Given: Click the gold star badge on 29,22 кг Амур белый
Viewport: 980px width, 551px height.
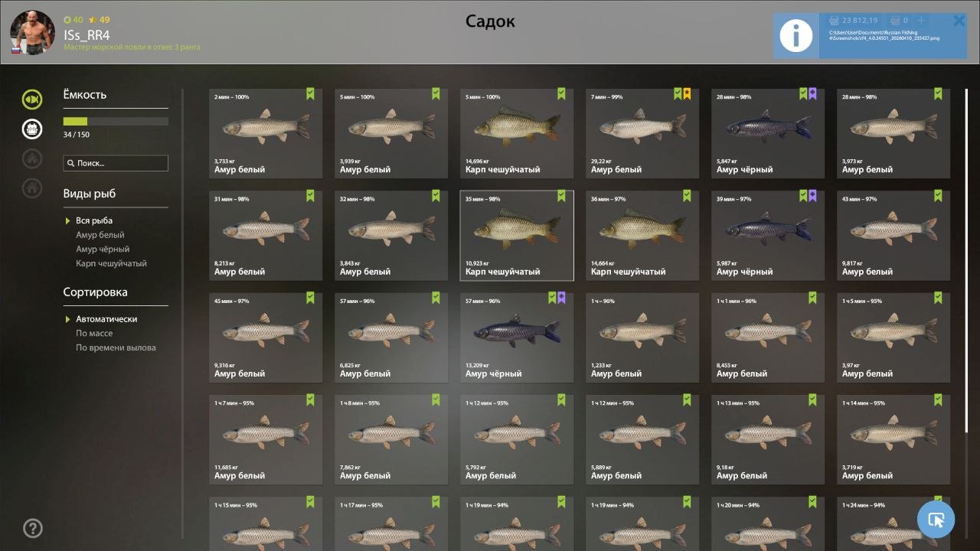Looking at the screenshot, I should click(x=687, y=94).
